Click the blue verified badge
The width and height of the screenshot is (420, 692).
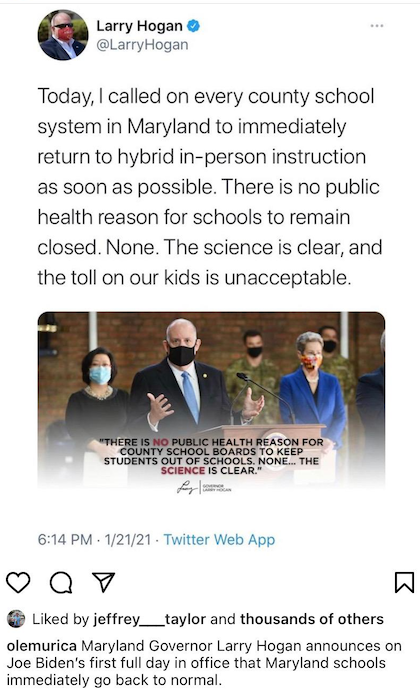(193, 26)
